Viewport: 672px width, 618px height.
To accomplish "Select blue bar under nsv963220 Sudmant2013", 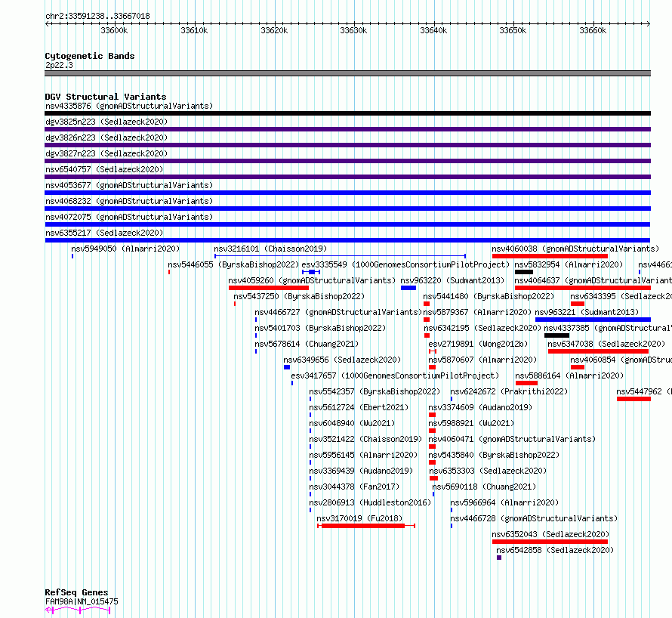I will pyautogui.click(x=408, y=288).
